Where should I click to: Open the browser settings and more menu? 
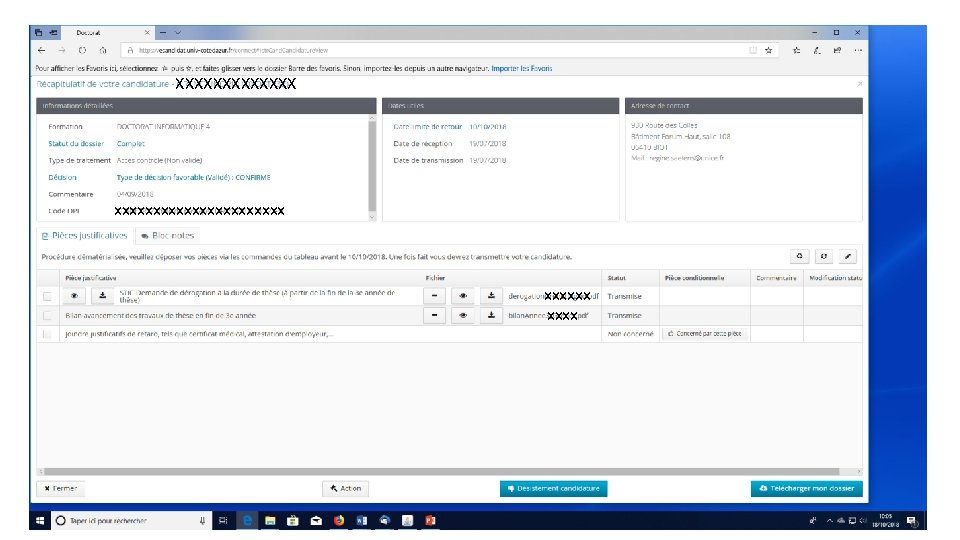point(858,50)
